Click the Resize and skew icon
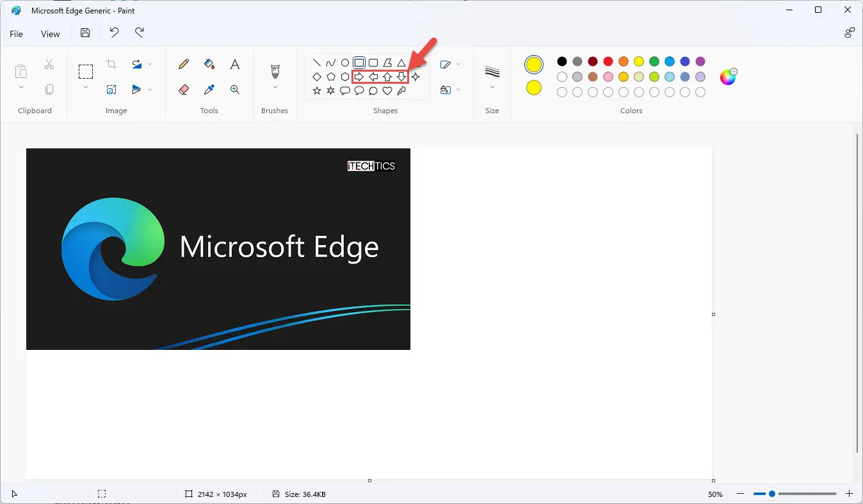The width and height of the screenshot is (863, 504). [111, 90]
